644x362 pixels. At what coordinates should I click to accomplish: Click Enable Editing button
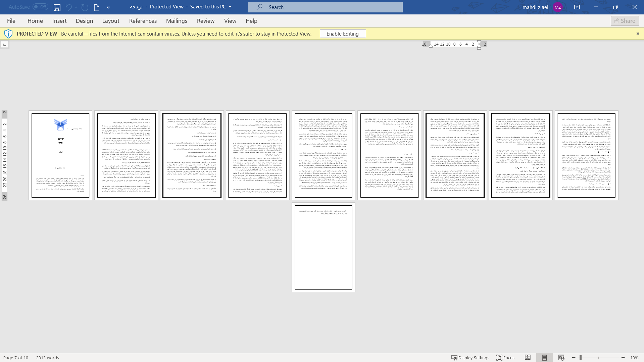(343, 34)
